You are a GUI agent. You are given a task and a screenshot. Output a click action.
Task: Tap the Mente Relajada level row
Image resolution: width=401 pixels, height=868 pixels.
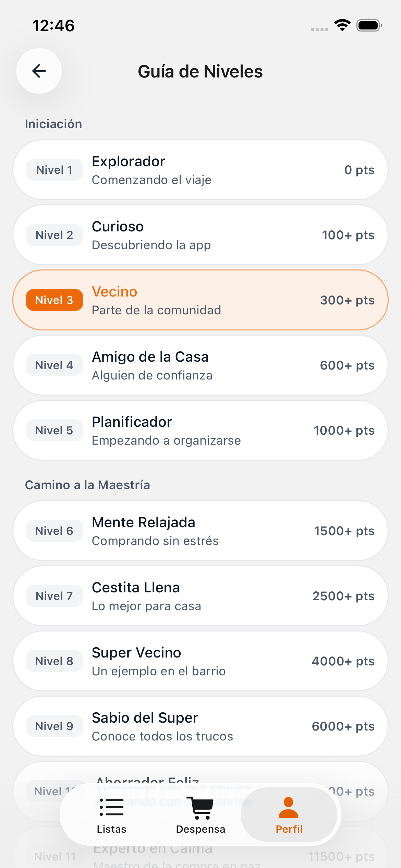200,531
